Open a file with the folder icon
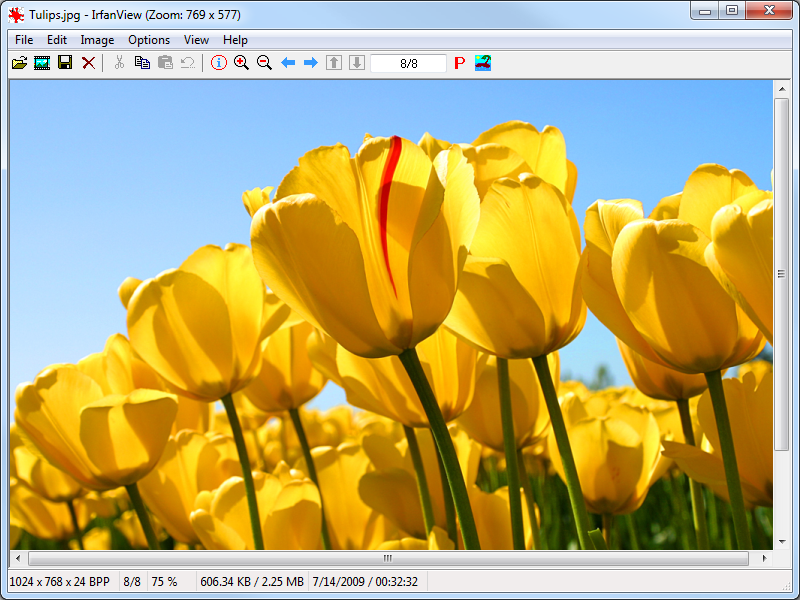800x600 pixels. click(x=19, y=63)
